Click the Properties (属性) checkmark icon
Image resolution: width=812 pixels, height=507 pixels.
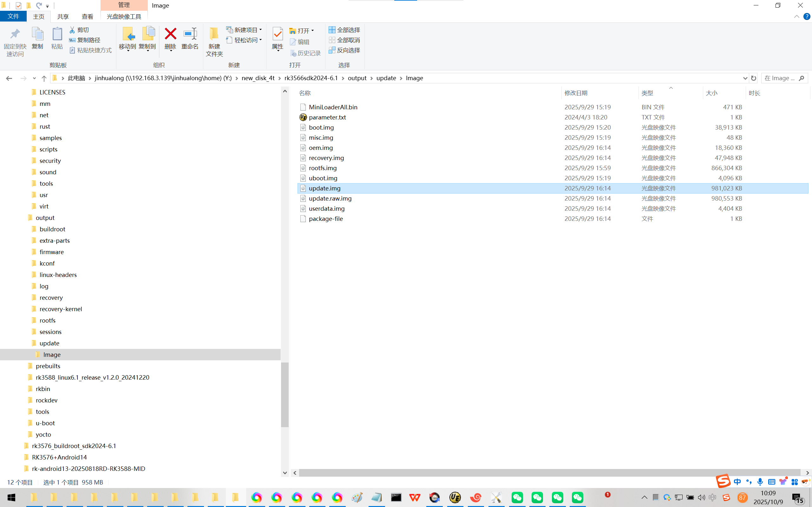(x=278, y=34)
